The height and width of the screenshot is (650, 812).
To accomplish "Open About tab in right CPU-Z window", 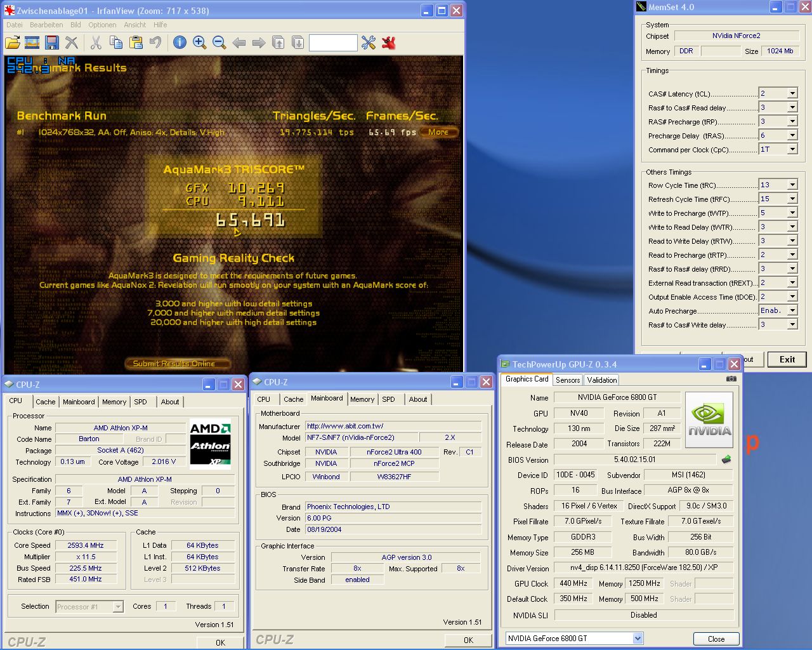I will [418, 399].
